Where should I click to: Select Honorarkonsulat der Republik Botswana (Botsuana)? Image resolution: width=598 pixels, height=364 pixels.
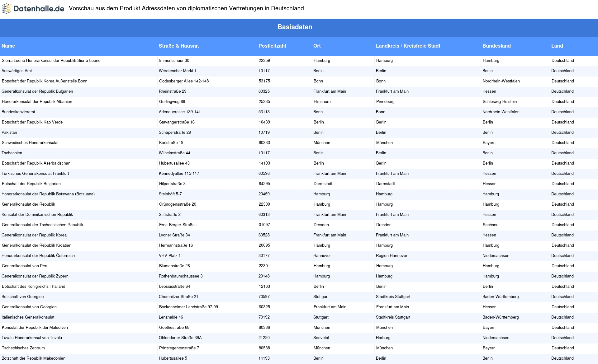[x=48, y=194]
